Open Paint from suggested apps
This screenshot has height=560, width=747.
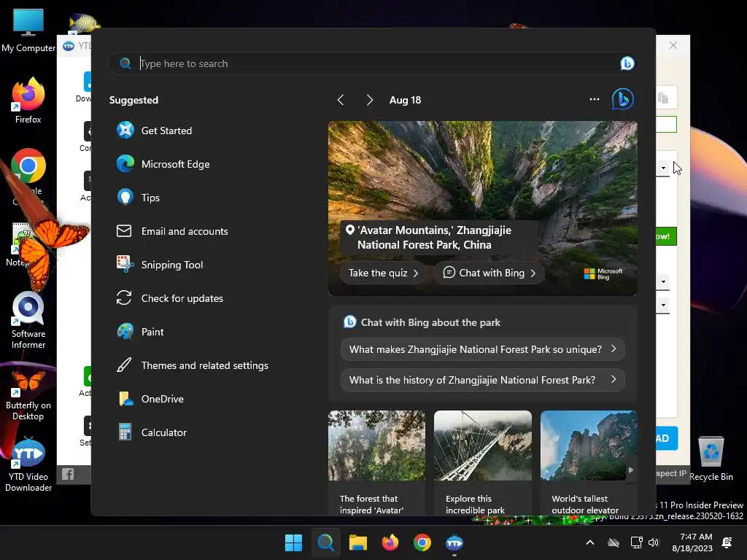141,332
